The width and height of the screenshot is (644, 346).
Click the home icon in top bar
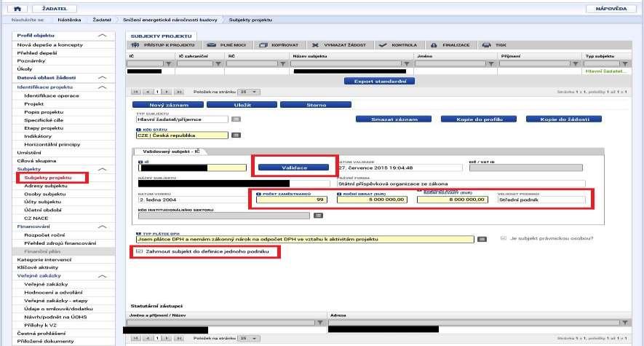tap(17, 8)
